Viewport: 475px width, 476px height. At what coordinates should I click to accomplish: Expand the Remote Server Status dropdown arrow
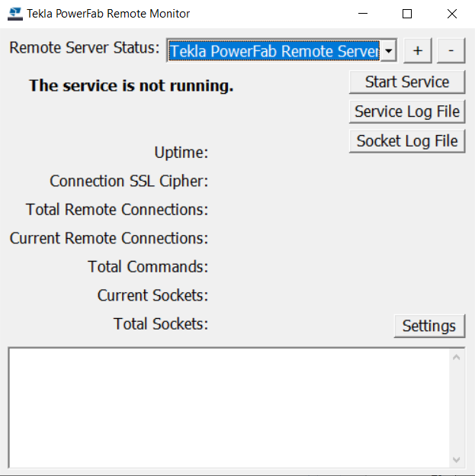coord(389,51)
